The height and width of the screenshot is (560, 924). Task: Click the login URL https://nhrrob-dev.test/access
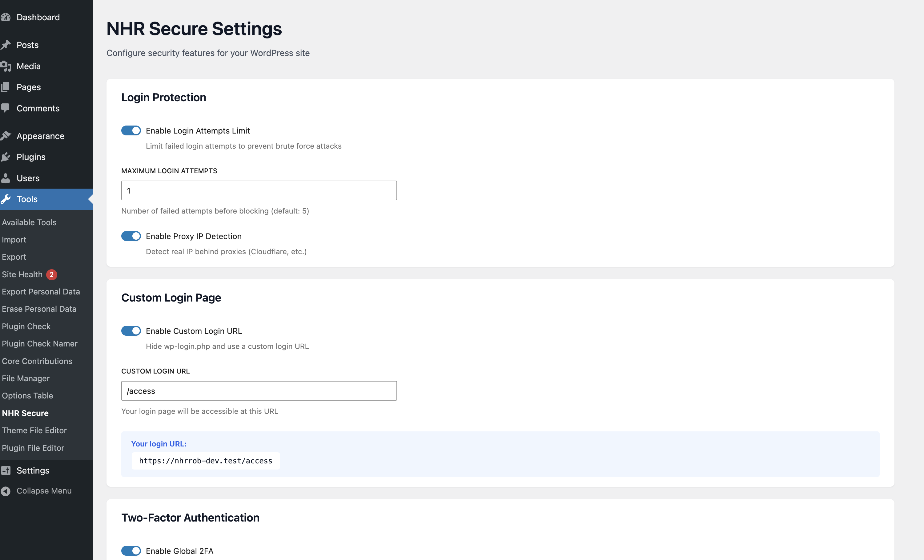[206, 461]
